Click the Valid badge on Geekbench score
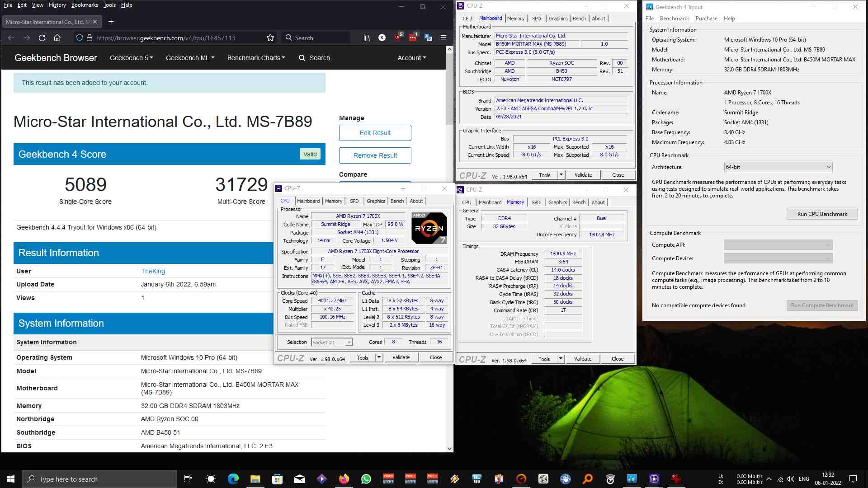 pos(310,154)
